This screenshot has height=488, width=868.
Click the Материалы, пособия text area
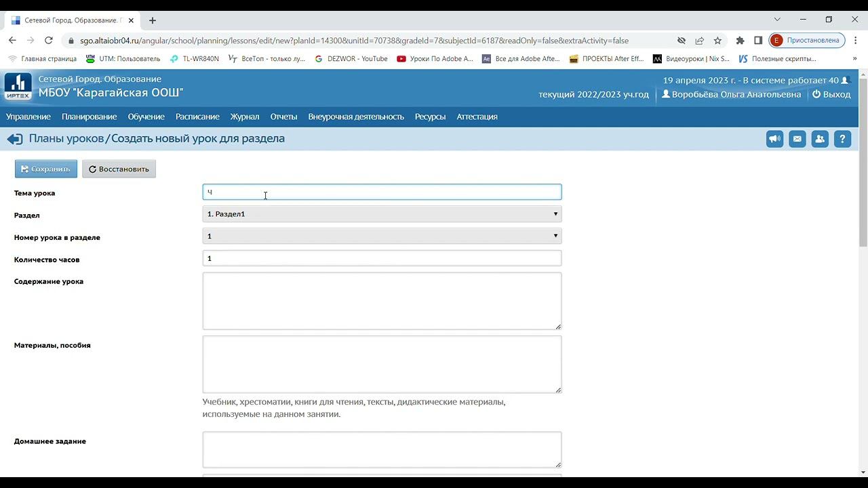(382, 365)
